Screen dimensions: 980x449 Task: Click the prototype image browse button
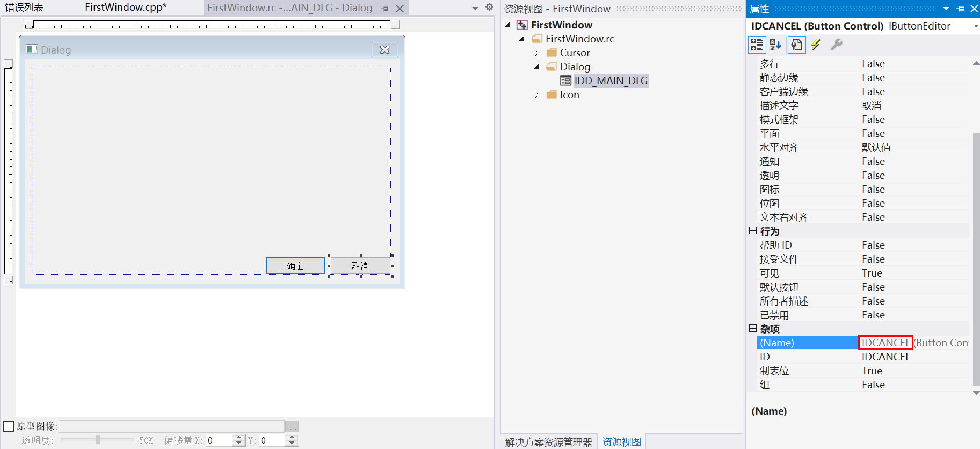pos(292,426)
